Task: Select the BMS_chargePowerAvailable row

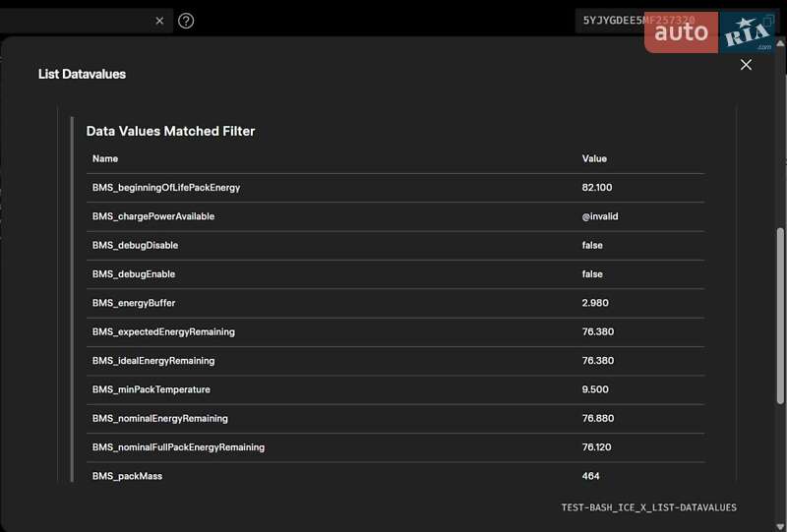Action: point(153,216)
